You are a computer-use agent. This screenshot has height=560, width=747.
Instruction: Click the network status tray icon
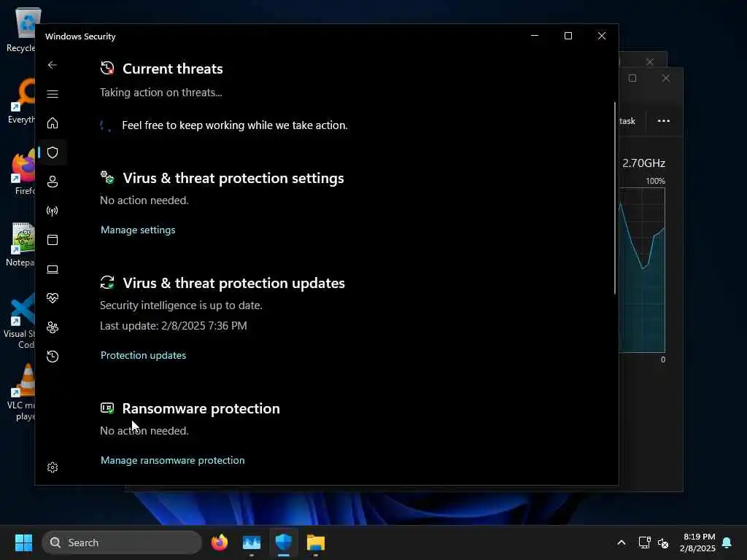pyautogui.click(x=644, y=542)
